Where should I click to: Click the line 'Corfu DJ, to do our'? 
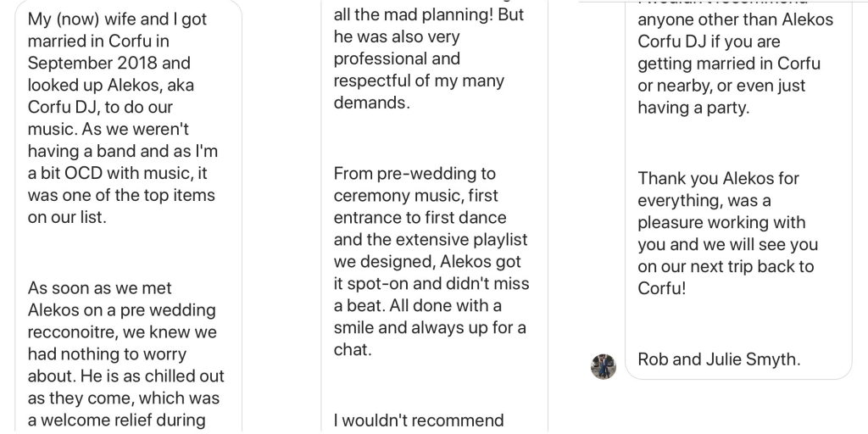coord(100,107)
